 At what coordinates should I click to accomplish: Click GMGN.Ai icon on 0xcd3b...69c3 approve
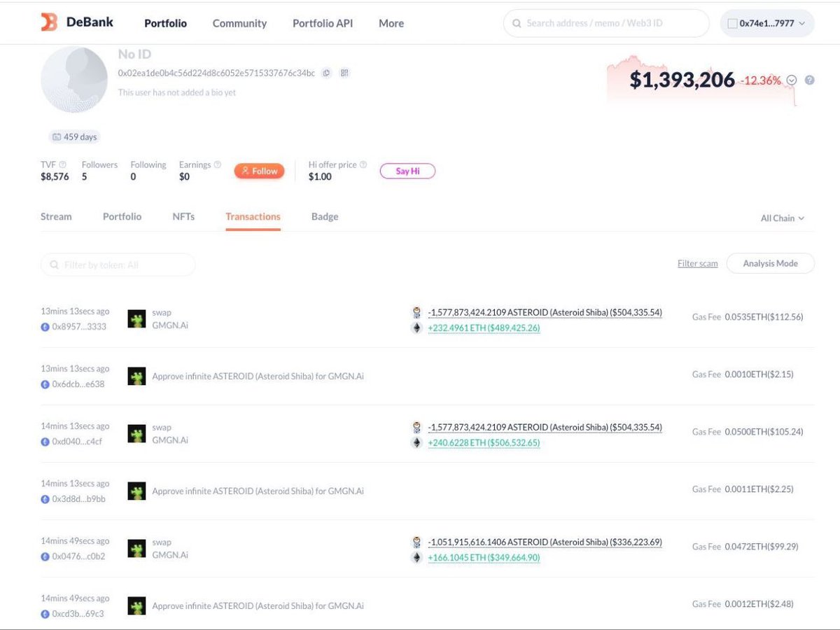[136, 606]
